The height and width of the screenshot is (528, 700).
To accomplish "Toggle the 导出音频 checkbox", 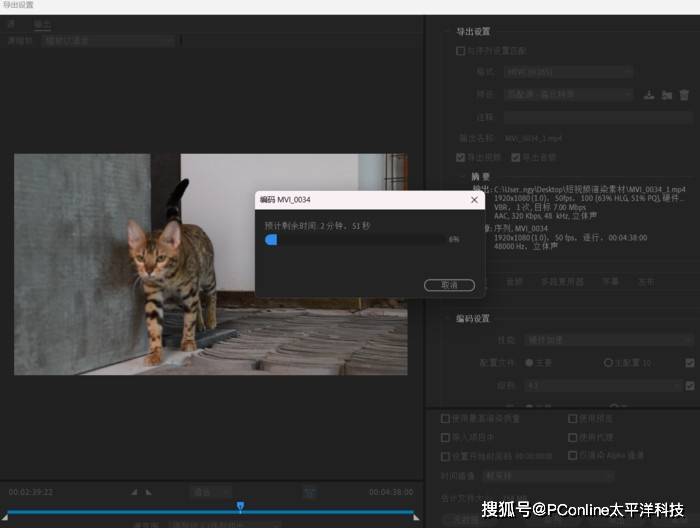I will pyautogui.click(x=516, y=158).
